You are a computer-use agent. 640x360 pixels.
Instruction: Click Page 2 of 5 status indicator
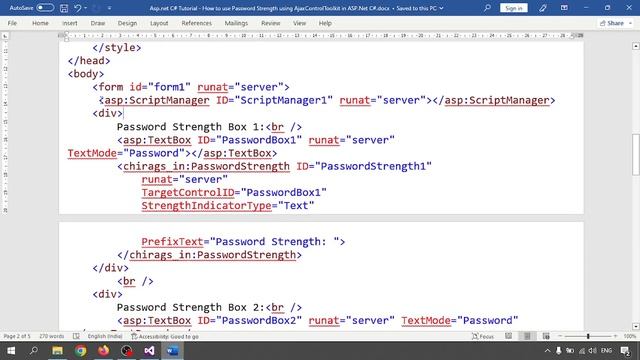point(17,336)
